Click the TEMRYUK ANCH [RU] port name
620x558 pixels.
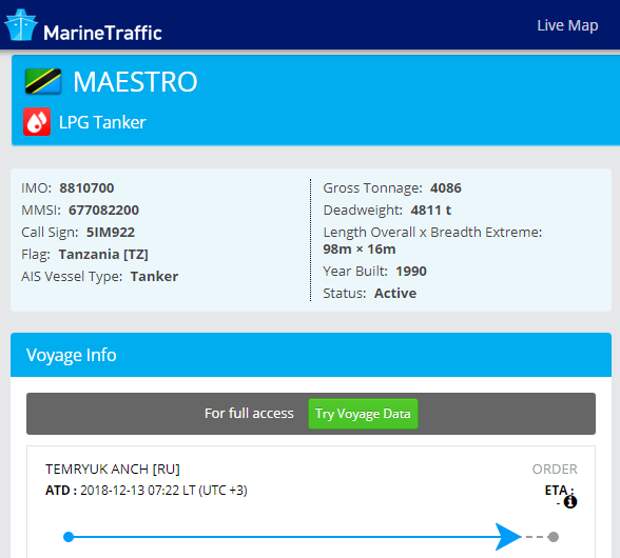(x=113, y=469)
